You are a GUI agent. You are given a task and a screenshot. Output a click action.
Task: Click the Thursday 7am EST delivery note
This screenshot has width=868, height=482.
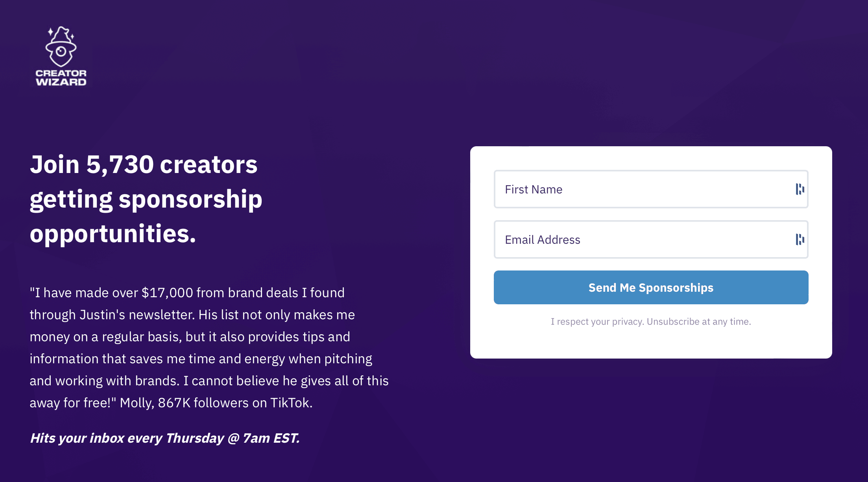point(165,438)
